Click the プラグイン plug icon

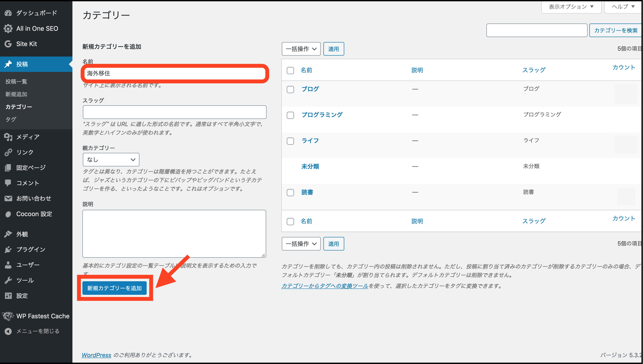point(8,250)
